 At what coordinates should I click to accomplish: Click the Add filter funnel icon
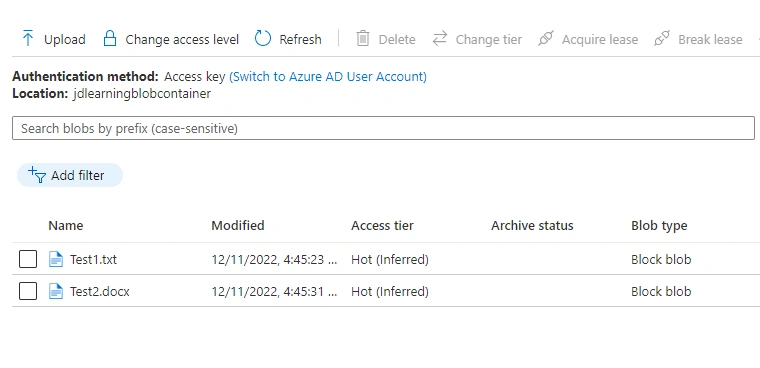[37, 175]
